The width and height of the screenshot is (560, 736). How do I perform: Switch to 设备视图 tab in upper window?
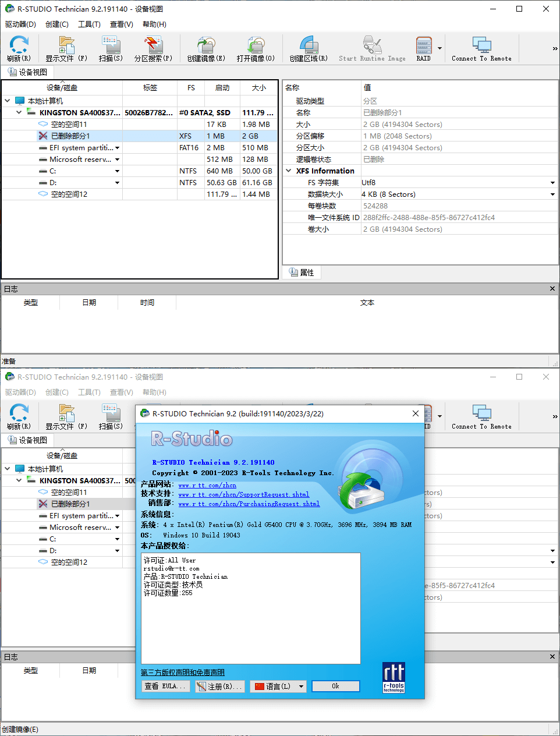[27, 72]
